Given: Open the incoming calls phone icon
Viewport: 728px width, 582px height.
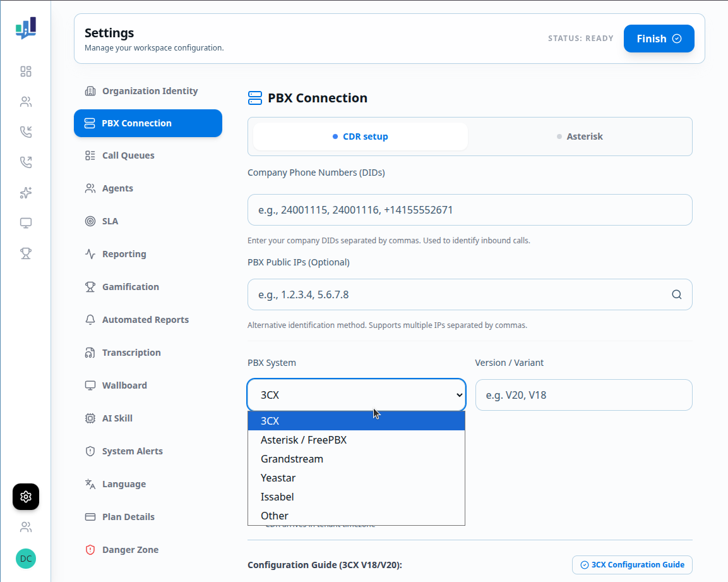Looking at the screenshot, I should pos(26,132).
